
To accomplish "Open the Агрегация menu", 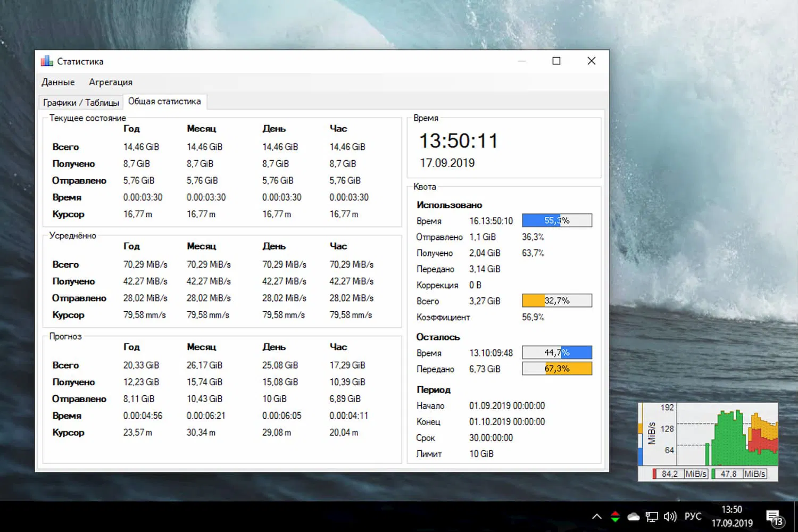I will (110, 82).
